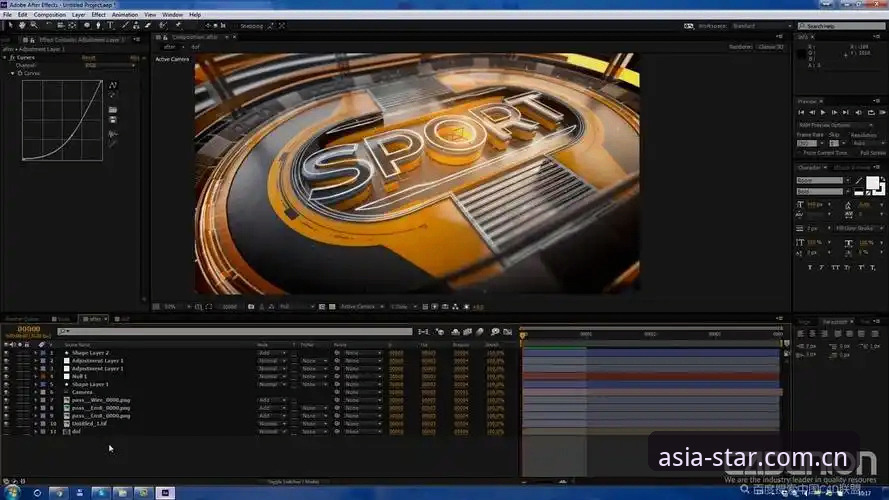Image resolution: width=889 pixels, height=500 pixels.
Task: Switch to the dof timeline tab
Action: (122, 319)
